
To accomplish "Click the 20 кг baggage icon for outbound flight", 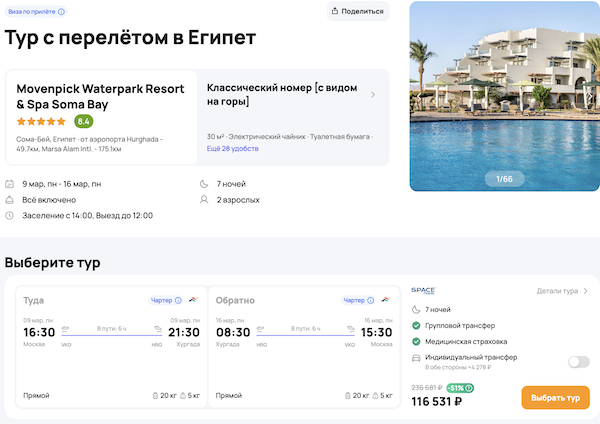I will (156, 396).
